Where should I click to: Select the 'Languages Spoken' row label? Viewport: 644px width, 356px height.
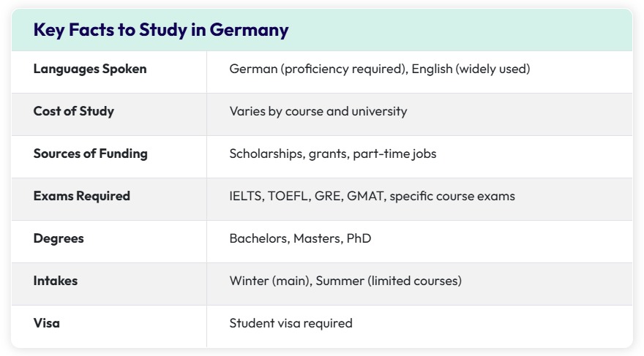(x=90, y=69)
